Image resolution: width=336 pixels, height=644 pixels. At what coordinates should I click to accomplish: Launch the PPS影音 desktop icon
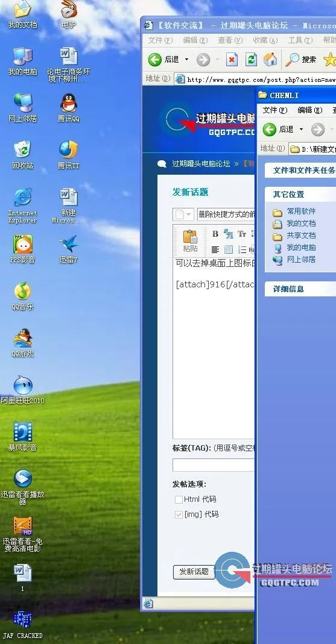point(22,249)
